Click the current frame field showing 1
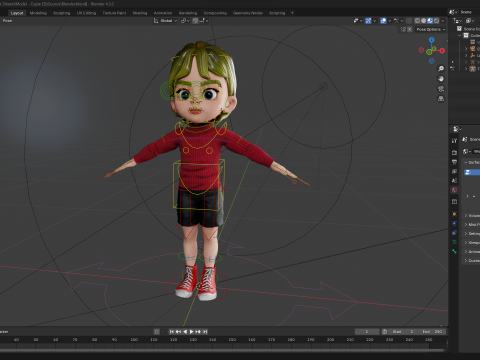Screen dimensions: 480x360 (367, 331)
